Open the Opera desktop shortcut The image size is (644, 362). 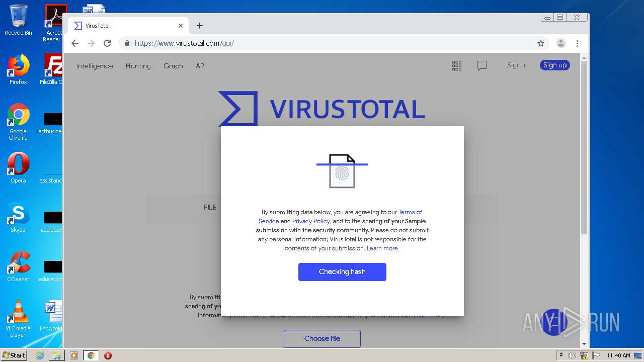(x=18, y=168)
